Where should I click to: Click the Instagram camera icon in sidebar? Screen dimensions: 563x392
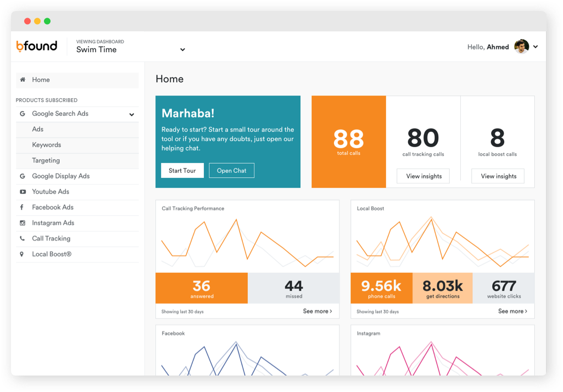[x=23, y=223]
